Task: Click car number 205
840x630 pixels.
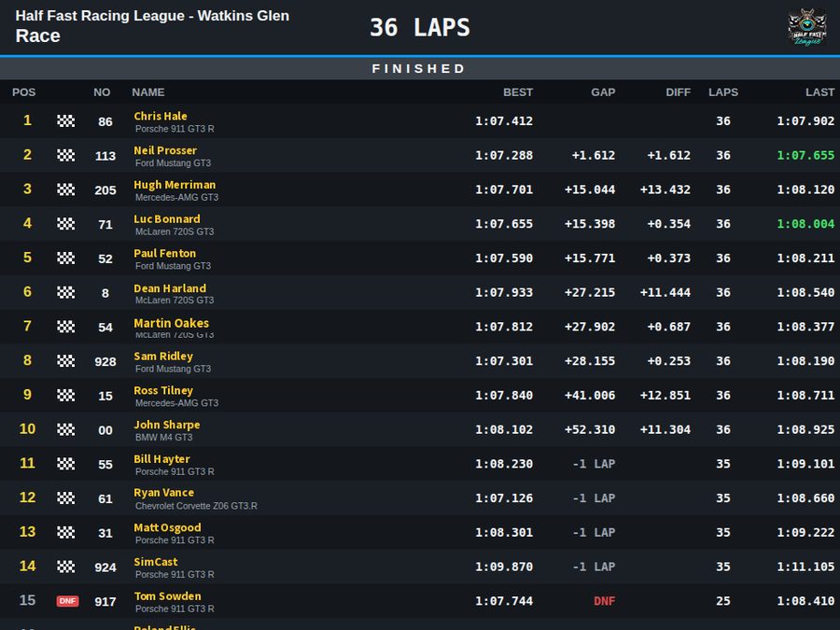Action: 105,190
